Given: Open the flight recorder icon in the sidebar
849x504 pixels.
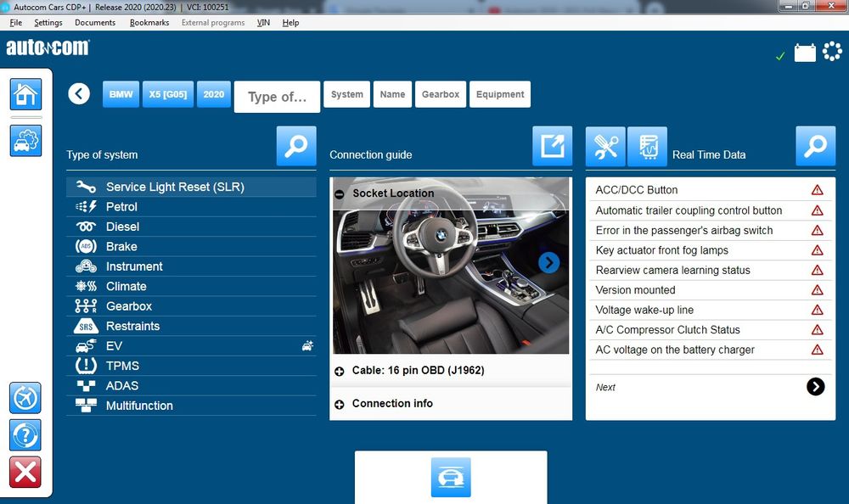Looking at the screenshot, I should (25, 398).
